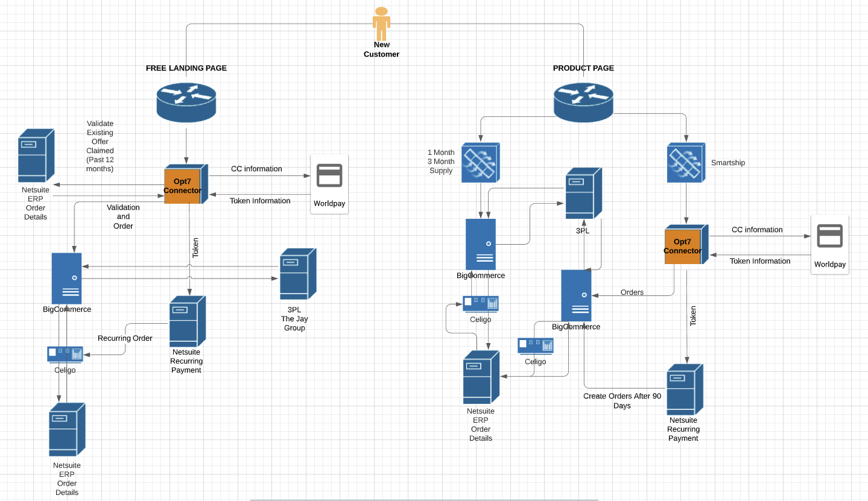The width and height of the screenshot is (868, 501).
Task: Select the Netsuite ERP server icon beside Validate Existing Offer
Action: coord(36,156)
